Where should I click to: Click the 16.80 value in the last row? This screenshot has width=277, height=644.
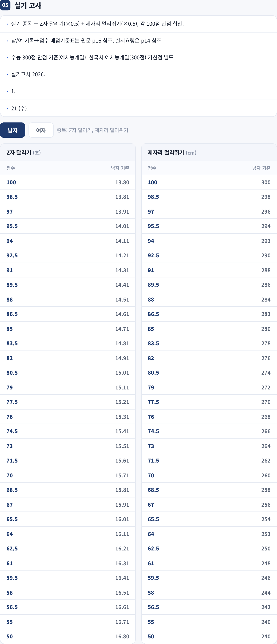122,636
